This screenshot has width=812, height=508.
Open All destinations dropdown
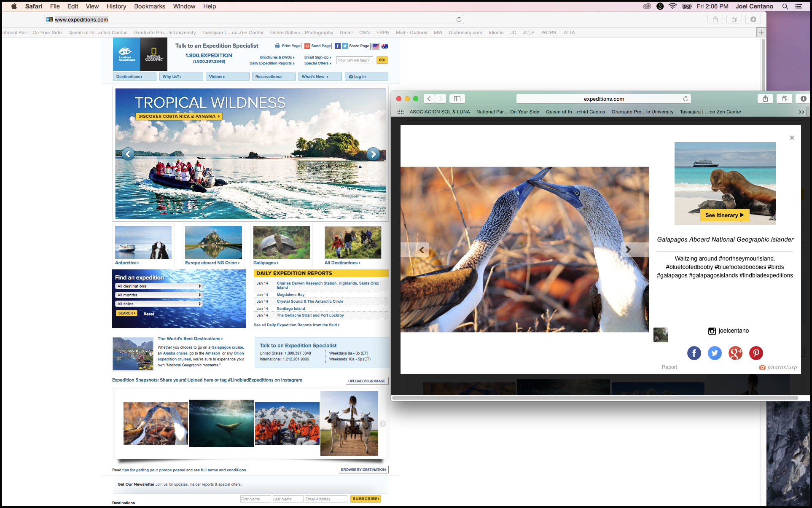159,286
